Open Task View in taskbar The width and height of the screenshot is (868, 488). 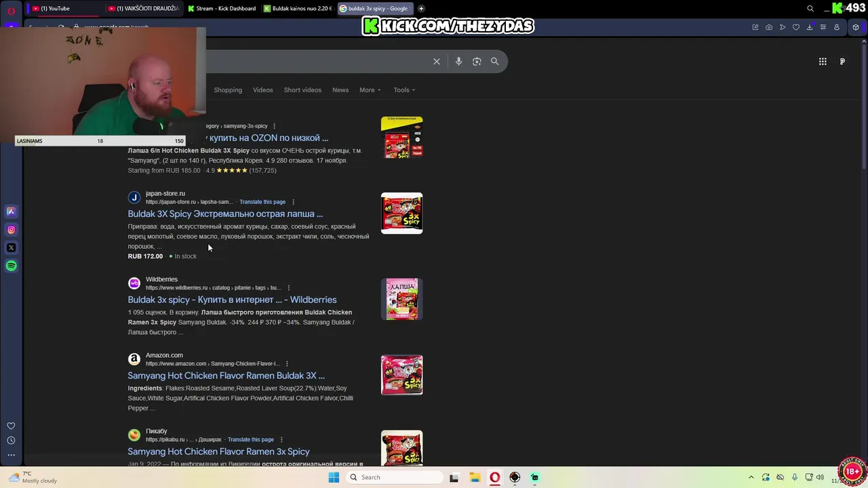click(454, 477)
